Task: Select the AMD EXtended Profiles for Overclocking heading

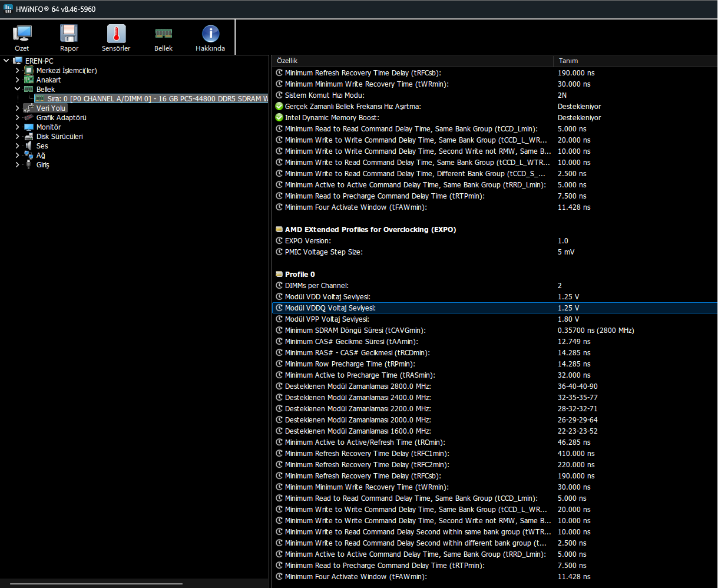Action: (370, 229)
